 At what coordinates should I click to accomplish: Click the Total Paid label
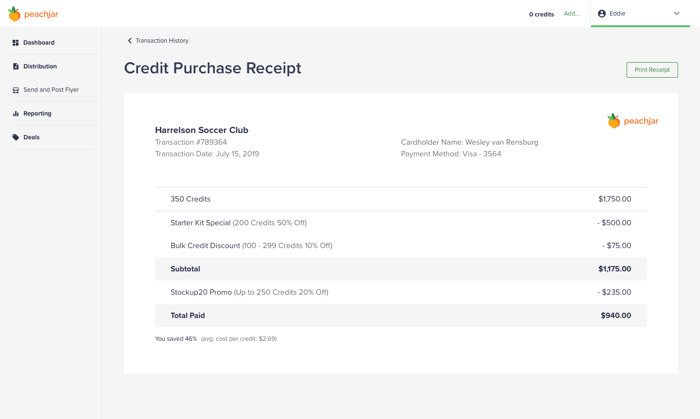point(188,315)
